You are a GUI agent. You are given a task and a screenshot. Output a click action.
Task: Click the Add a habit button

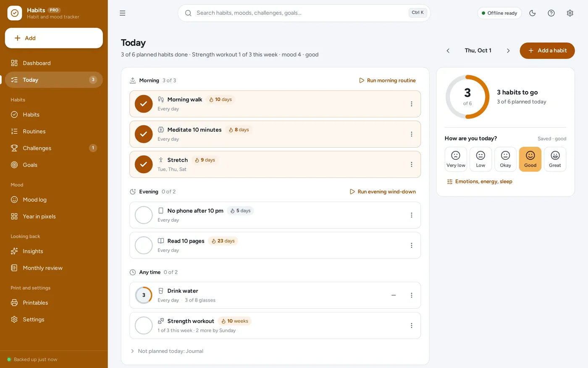pyautogui.click(x=547, y=50)
